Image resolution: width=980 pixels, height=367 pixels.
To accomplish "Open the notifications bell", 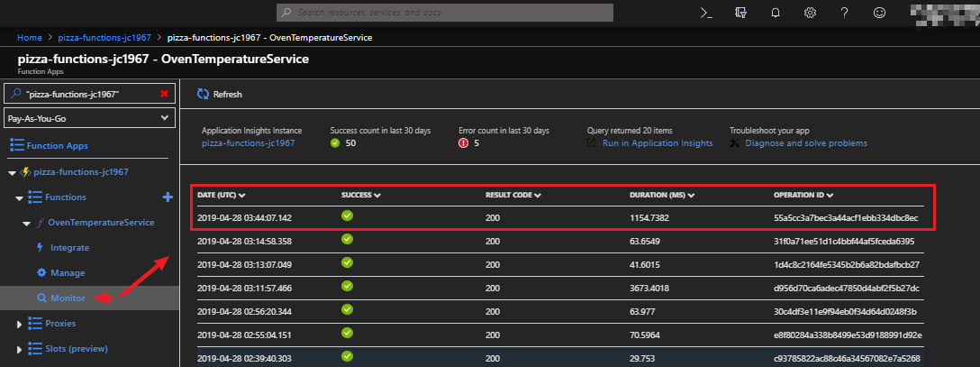I will [x=776, y=13].
